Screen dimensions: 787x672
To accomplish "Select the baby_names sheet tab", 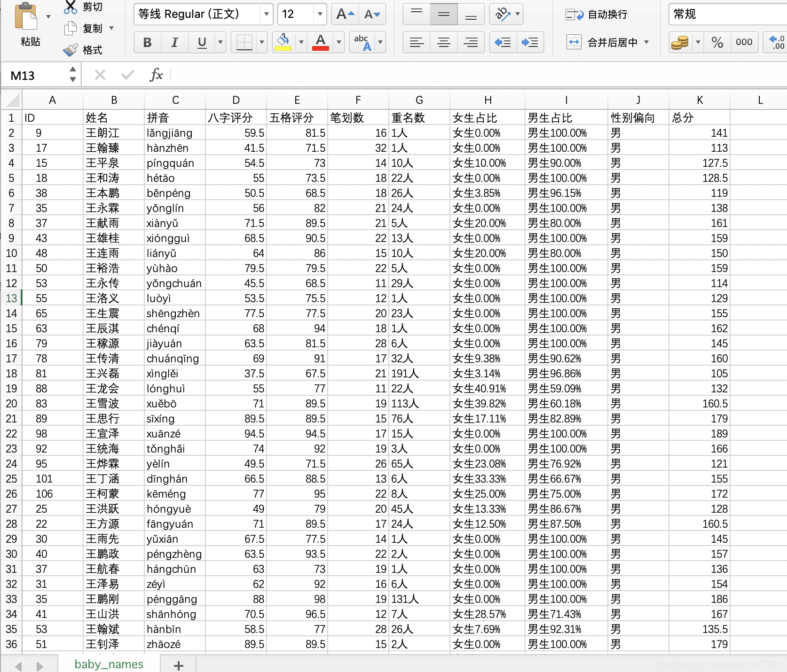I will click(x=108, y=664).
